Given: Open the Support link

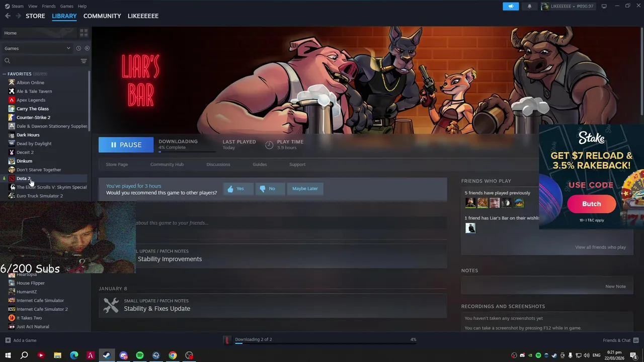Looking at the screenshot, I should [297, 164].
